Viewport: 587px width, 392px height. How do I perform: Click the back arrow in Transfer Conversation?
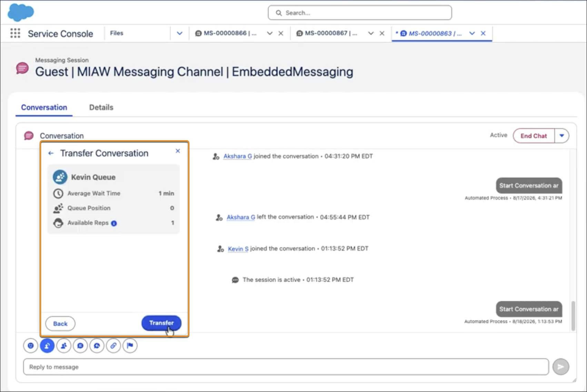51,153
